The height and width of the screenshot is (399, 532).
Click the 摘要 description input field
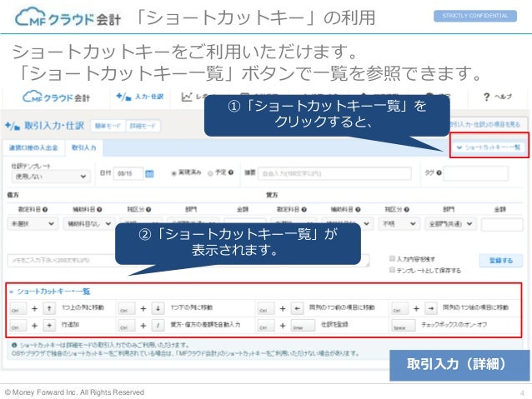pos(334,173)
